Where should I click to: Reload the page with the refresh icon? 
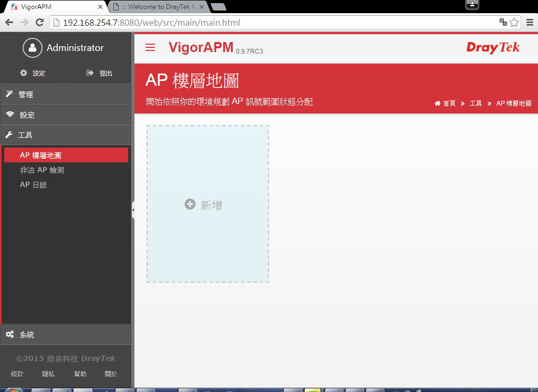click(40, 23)
